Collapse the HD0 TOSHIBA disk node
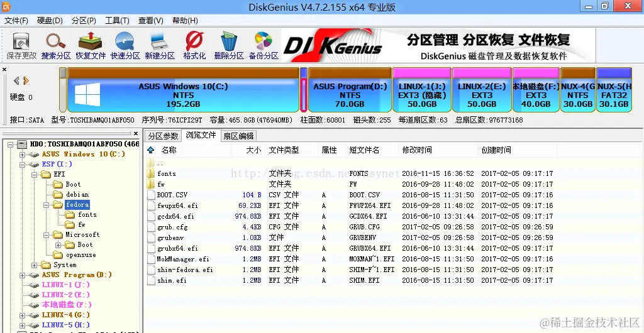Screen dimensions: 644x333 click(x=10, y=145)
